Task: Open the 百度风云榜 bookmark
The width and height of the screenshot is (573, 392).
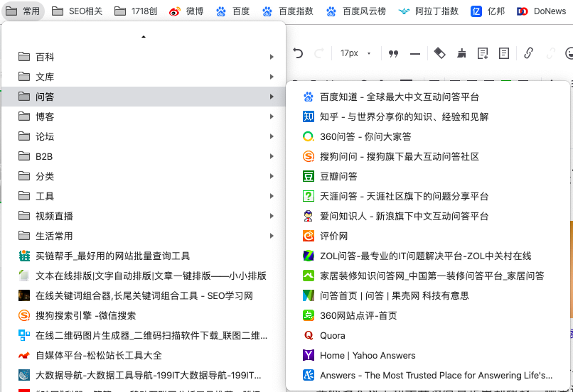Action: tap(356, 11)
